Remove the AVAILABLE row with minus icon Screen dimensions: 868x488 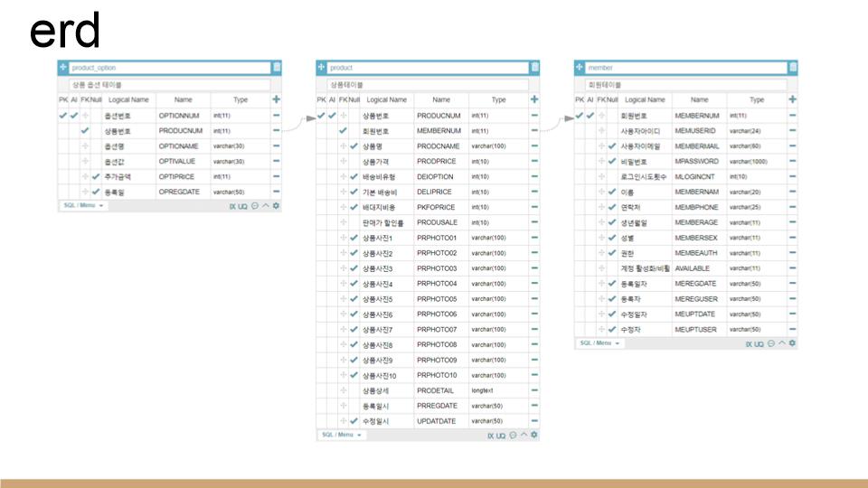792,268
